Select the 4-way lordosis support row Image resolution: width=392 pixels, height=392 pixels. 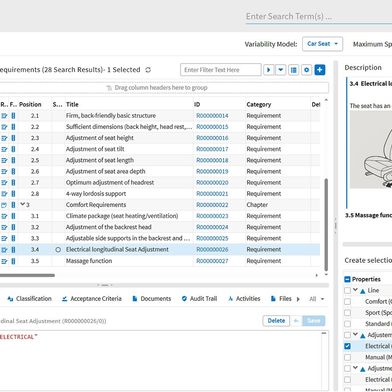(160, 194)
